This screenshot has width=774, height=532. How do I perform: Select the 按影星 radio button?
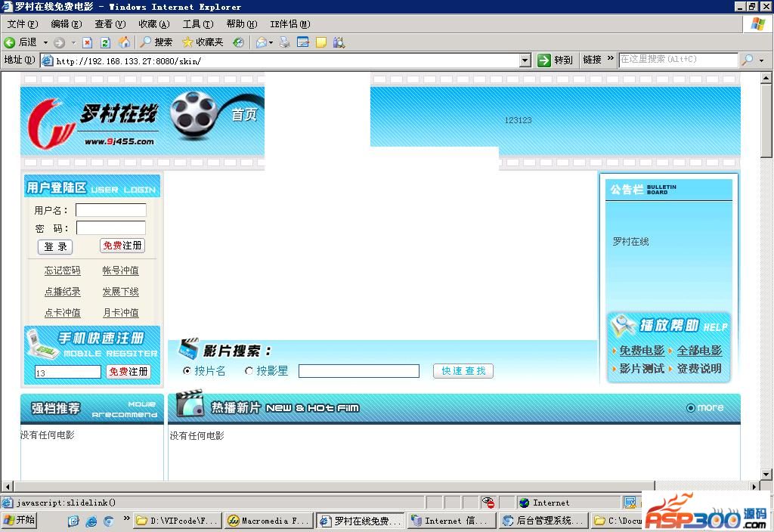(x=249, y=370)
